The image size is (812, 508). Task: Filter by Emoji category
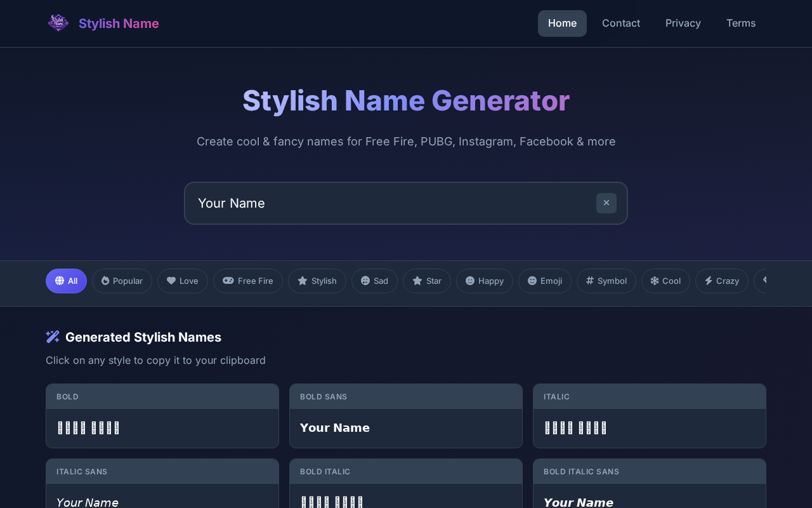point(545,281)
